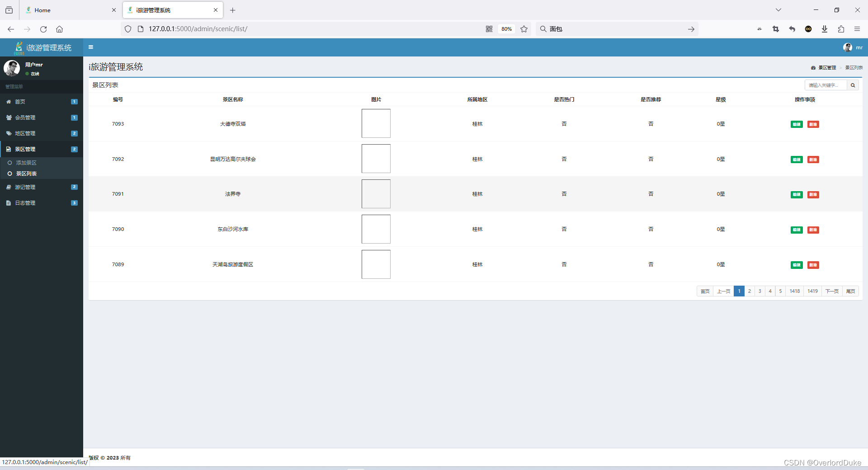
Task: Go to pagination 首页 first page
Action: click(x=705, y=291)
